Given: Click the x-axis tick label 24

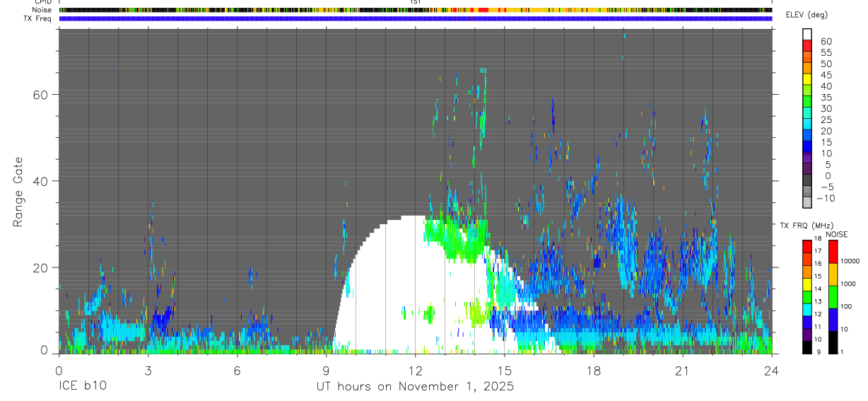Looking at the screenshot, I should coord(772,371).
